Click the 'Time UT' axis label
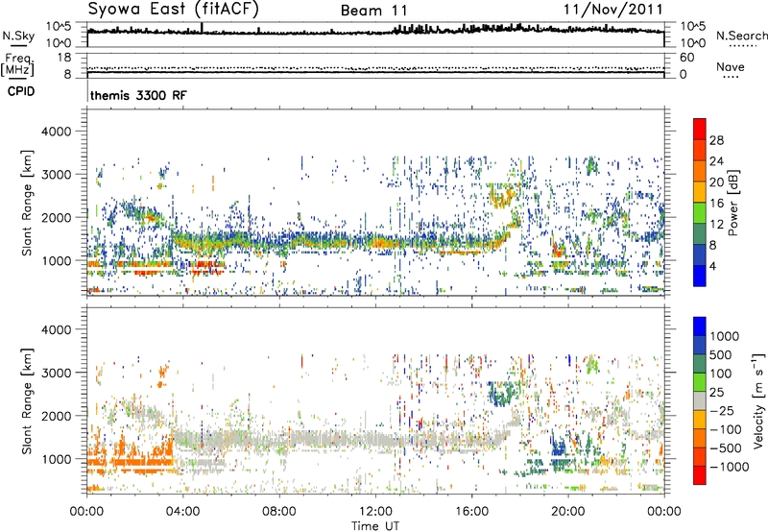Viewport: 768px width, 532px height. (x=375, y=526)
